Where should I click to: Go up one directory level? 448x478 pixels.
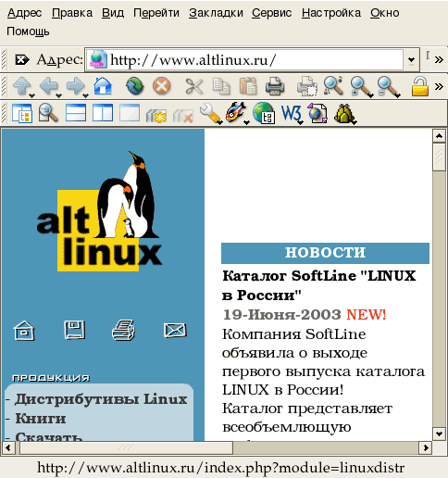[22, 86]
